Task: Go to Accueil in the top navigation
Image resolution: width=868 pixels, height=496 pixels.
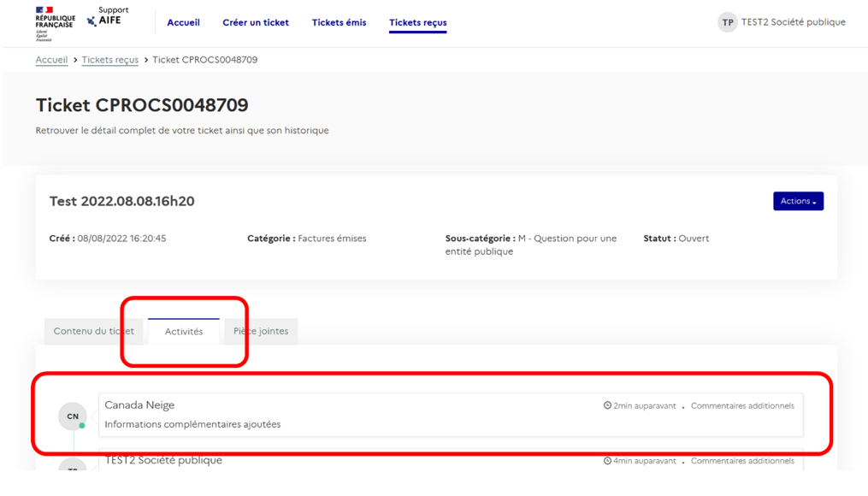Action: (183, 23)
